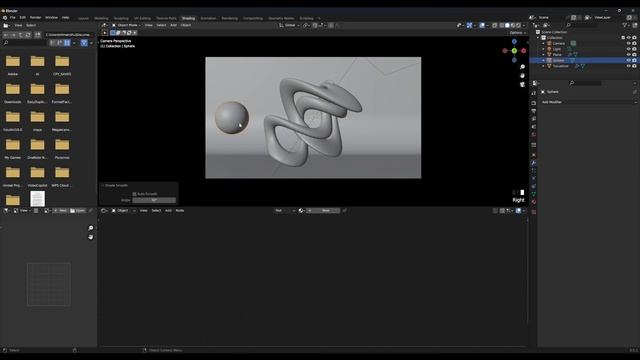Expand the Collection in the outliner

pos(538,38)
